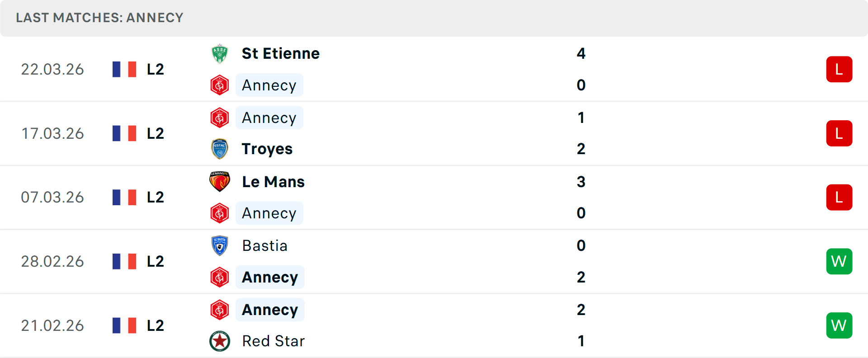
Task: Click the Last Matches: Annecy header
Action: (x=99, y=18)
